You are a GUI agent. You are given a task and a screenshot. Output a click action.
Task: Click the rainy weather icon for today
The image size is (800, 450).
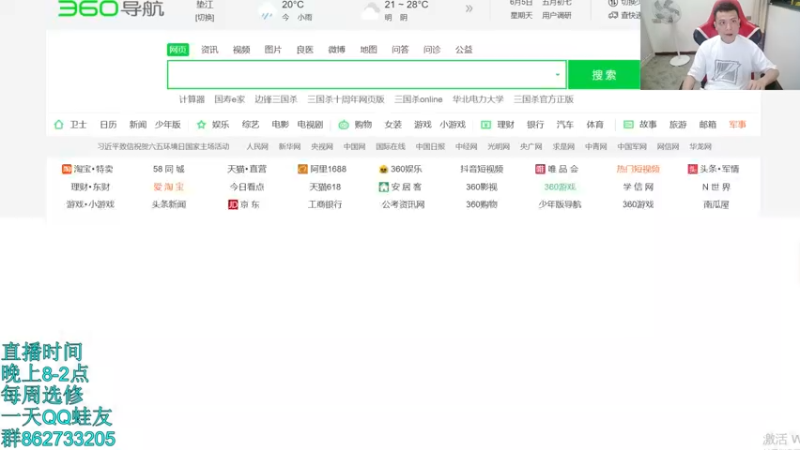[x=267, y=11]
